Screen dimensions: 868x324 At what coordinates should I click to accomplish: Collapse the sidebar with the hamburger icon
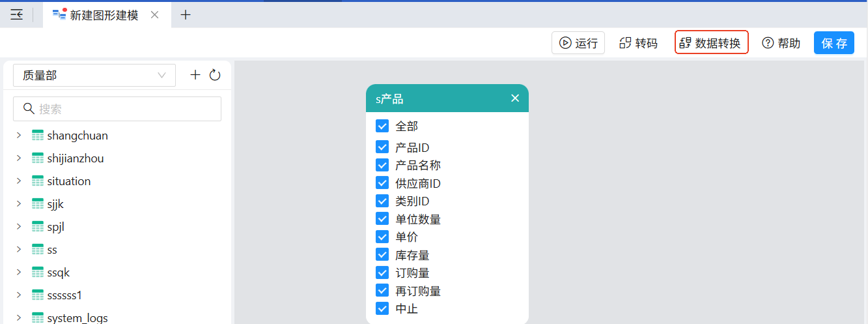coord(17,14)
